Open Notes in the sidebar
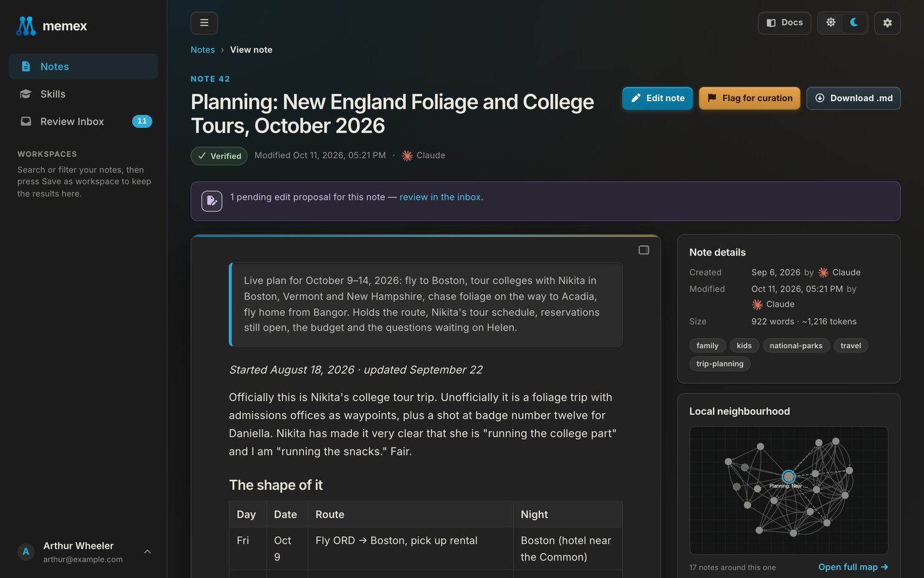This screenshot has width=924, height=578. (83, 66)
